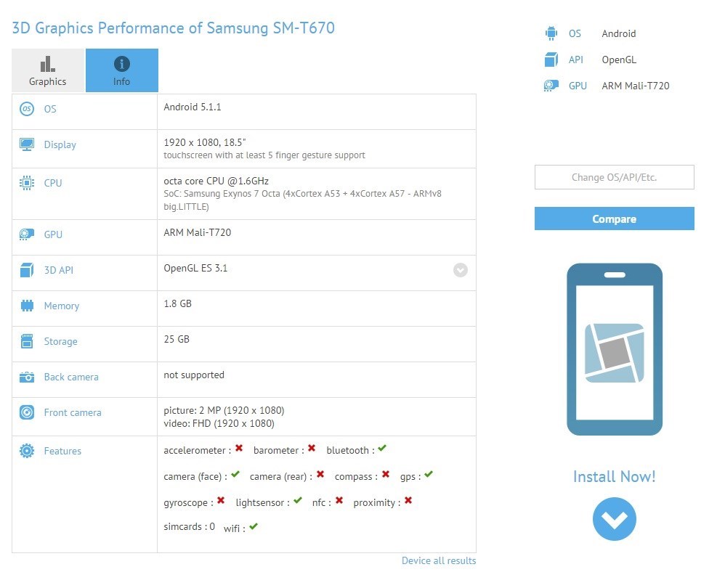
Task: Click the touchscreen gesture support text
Action: coord(264,155)
